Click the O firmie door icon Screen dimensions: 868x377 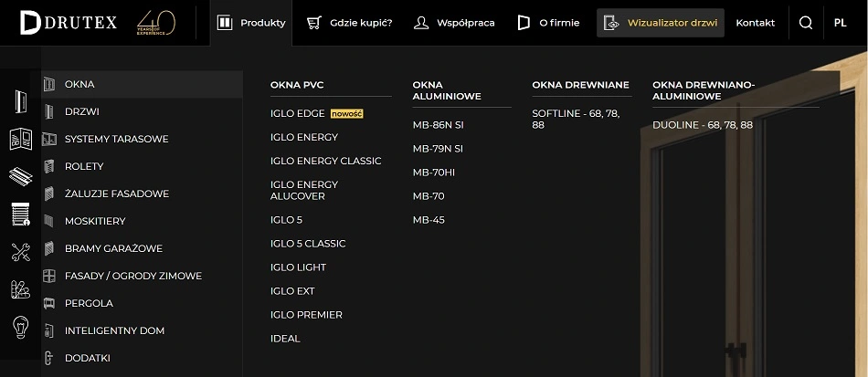(524, 23)
